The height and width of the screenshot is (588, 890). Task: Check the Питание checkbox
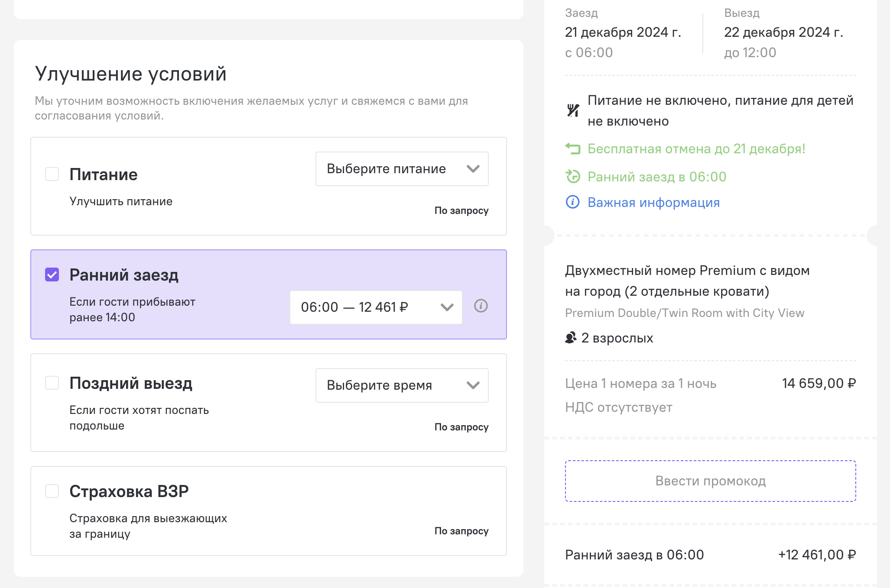52,174
